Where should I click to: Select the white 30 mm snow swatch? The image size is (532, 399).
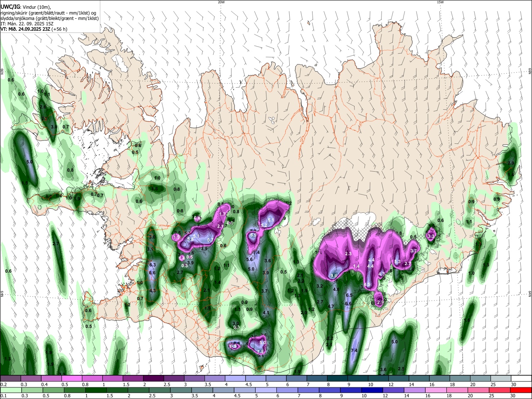521,379
